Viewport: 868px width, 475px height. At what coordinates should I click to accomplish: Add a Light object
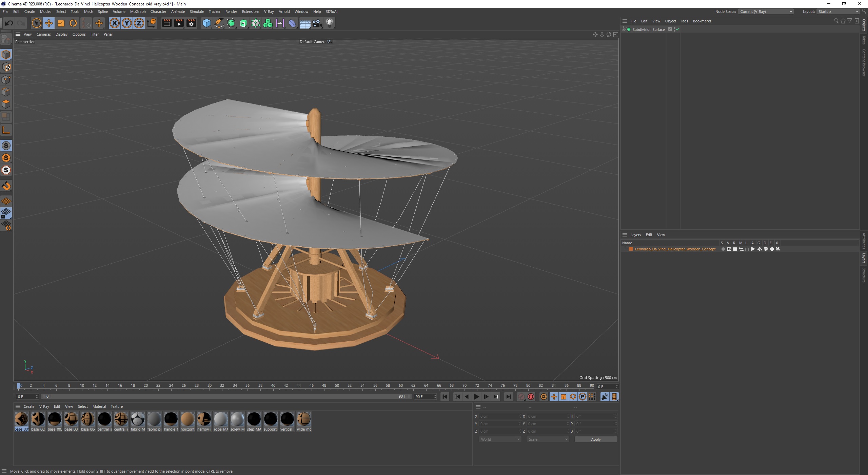pyautogui.click(x=329, y=23)
